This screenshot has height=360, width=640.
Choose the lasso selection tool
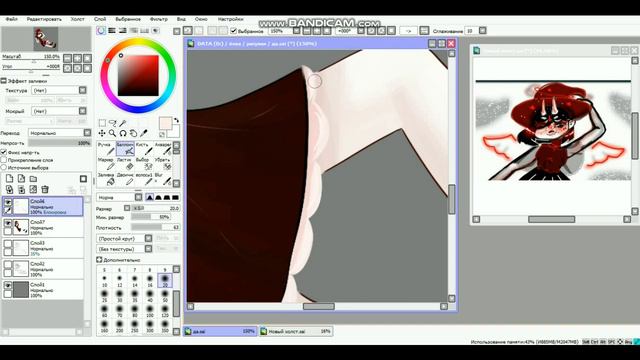coord(112,123)
